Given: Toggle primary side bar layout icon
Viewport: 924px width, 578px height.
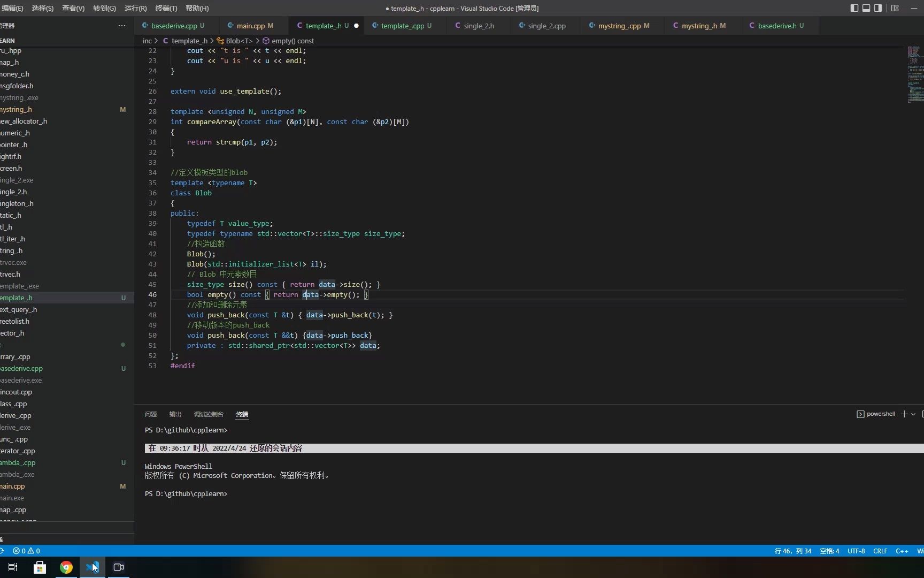Looking at the screenshot, I should pos(854,8).
